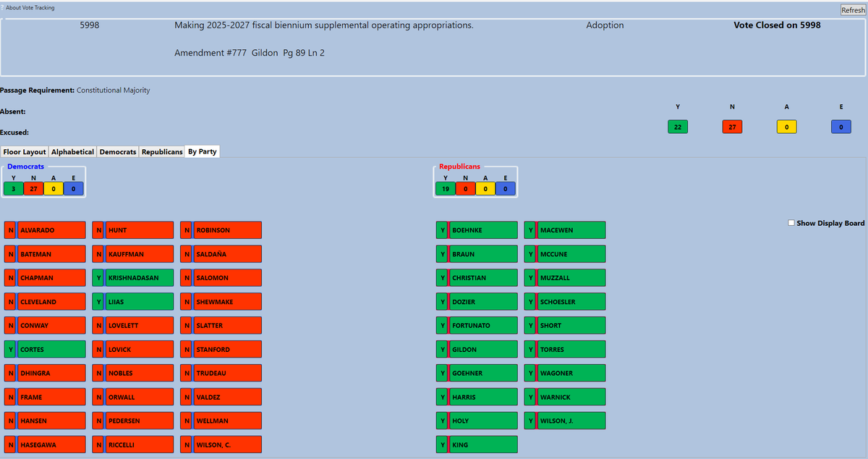Click the overall green Yea count 22
This screenshot has height=459, width=868.
click(x=678, y=127)
